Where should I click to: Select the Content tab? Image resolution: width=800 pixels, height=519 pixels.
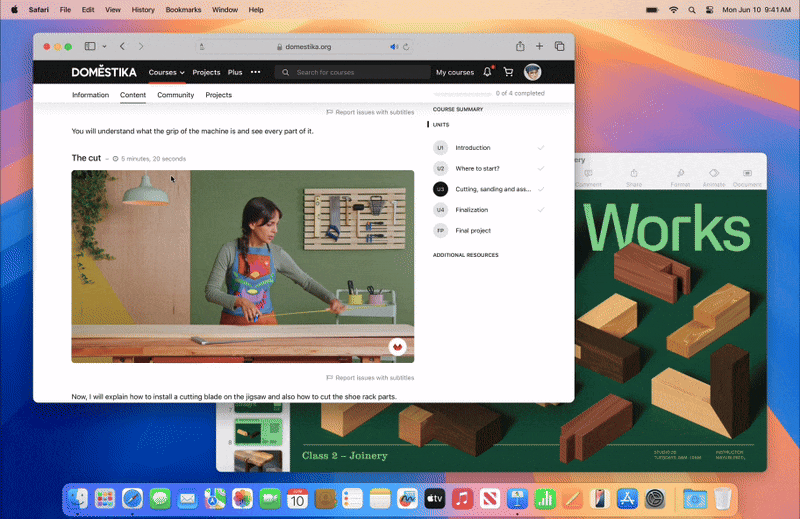point(133,95)
